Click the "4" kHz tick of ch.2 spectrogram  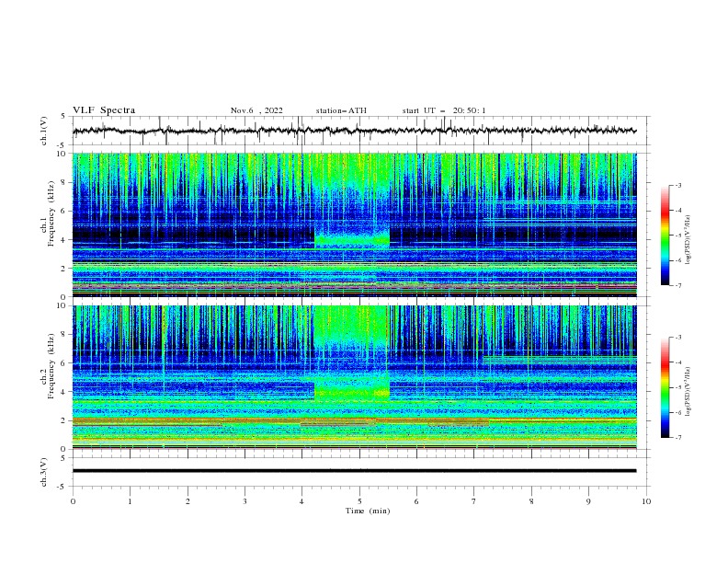[x=65, y=392]
